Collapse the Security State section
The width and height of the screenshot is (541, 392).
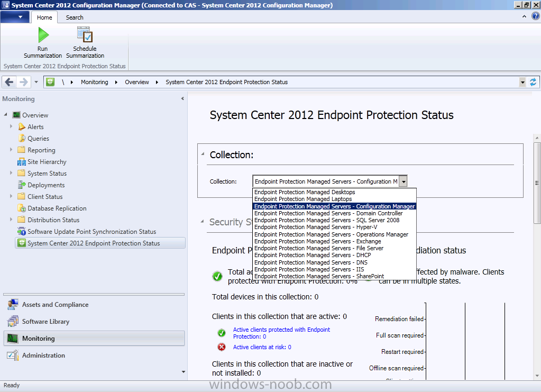[203, 221]
